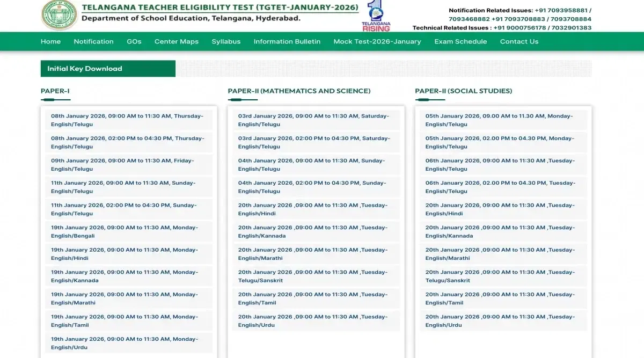Download Paper-II Social Studies 05th January morning key
The image size is (644, 358).
[x=499, y=120]
